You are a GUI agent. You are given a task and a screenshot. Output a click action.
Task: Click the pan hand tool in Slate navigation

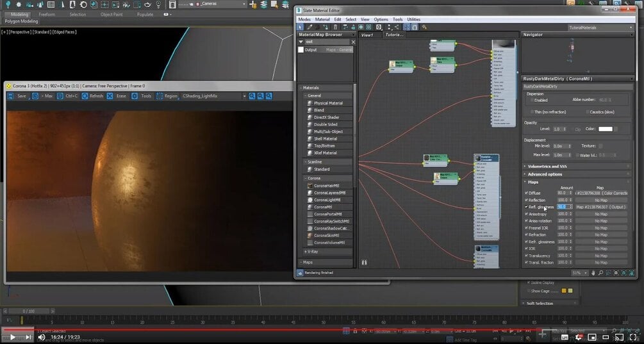593,273
